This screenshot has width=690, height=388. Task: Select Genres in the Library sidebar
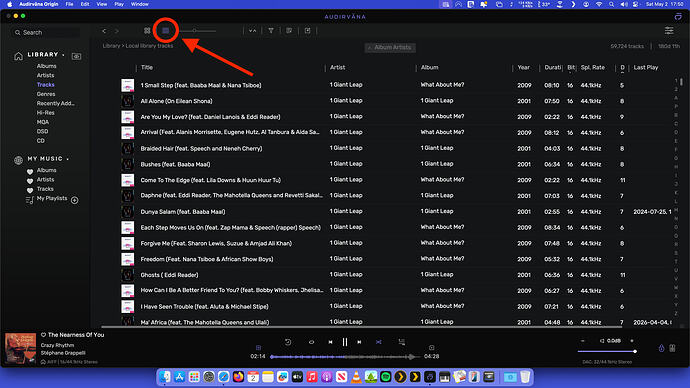[46, 94]
